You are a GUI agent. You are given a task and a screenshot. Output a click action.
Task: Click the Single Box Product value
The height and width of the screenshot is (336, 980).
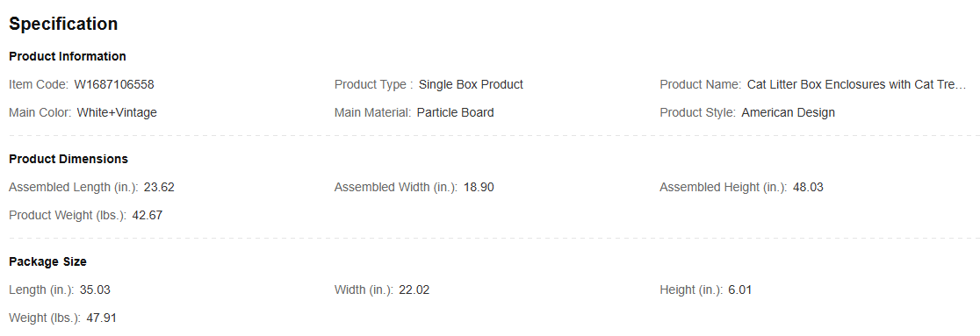pyautogui.click(x=471, y=84)
